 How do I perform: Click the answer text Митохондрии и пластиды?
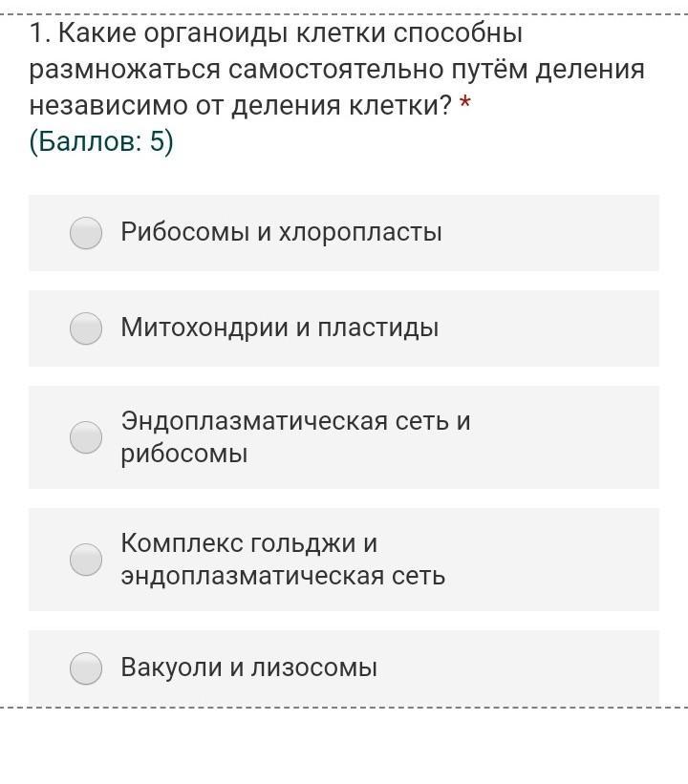coord(279,328)
